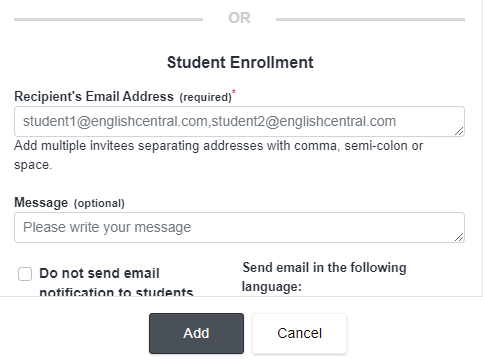This screenshot has height=363, width=483.
Task: Click the Student Enrollment heading
Action: click(240, 63)
